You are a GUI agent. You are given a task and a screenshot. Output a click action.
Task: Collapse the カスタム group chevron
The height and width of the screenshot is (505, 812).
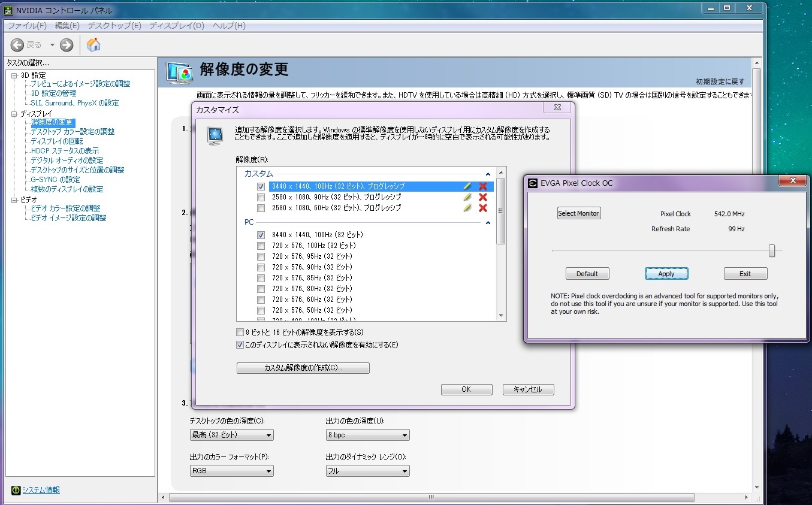point(488,174)
